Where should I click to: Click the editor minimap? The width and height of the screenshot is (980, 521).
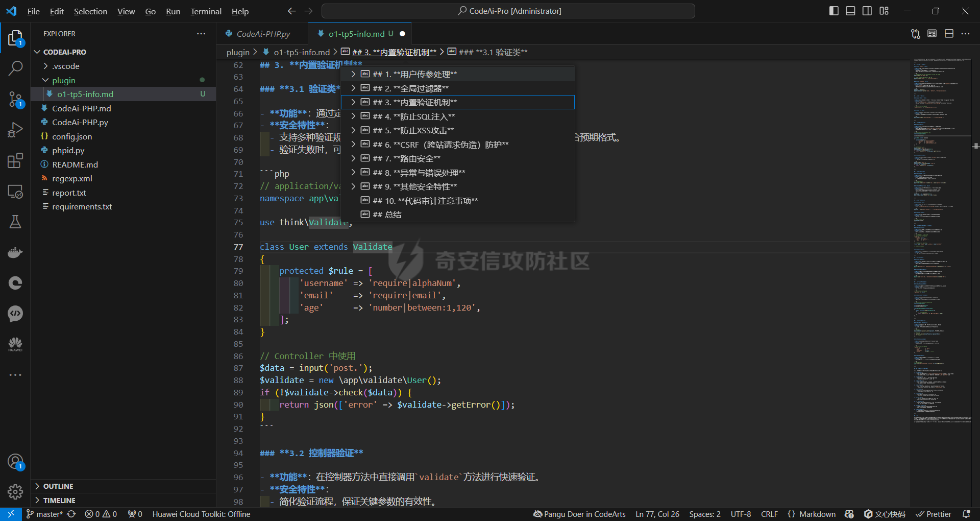click(x=942, y=240)
